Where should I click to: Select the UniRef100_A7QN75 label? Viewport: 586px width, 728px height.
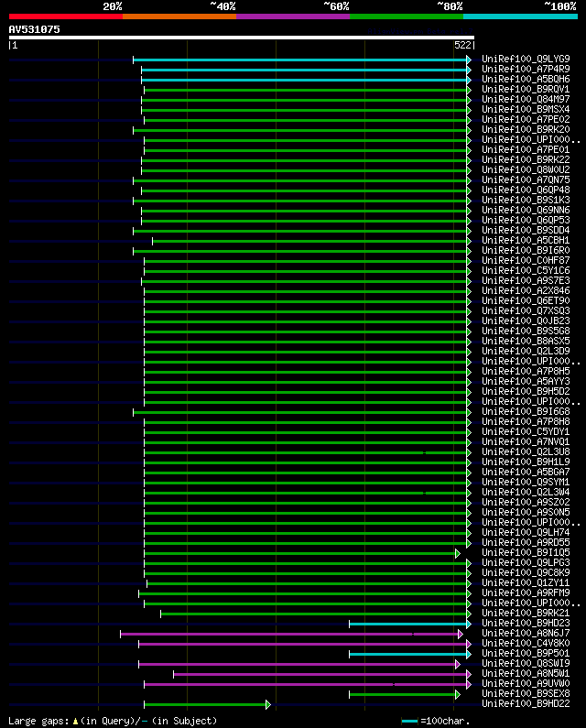(x=526, y=179)
